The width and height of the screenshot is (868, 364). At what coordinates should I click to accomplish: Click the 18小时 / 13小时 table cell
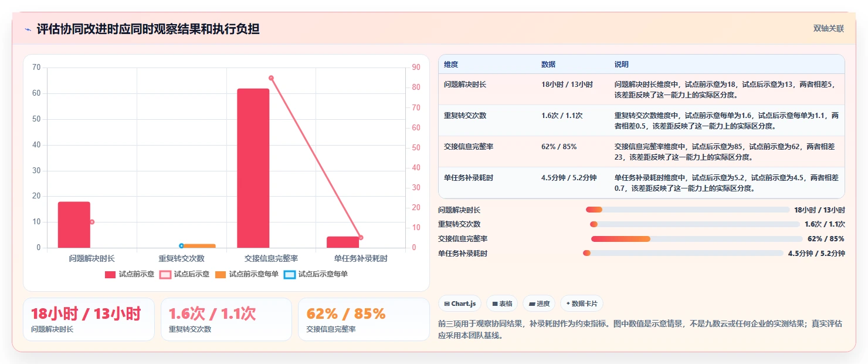click(567, 85)
